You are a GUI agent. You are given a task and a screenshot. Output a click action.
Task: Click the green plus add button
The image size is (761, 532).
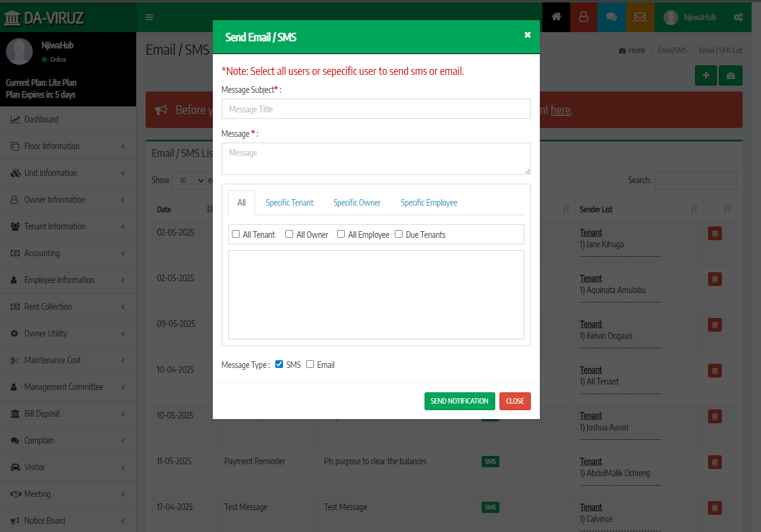[706, 76]
